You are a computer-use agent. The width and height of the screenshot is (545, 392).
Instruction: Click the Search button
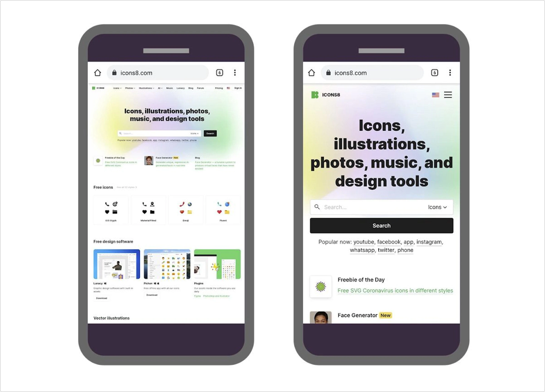pyautogui.click(x=381, y=225)
